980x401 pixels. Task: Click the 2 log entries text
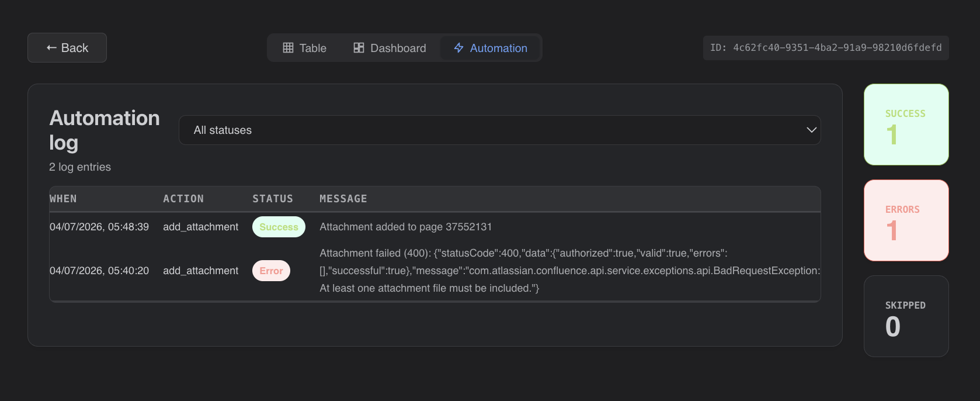[x=80, y=167]
